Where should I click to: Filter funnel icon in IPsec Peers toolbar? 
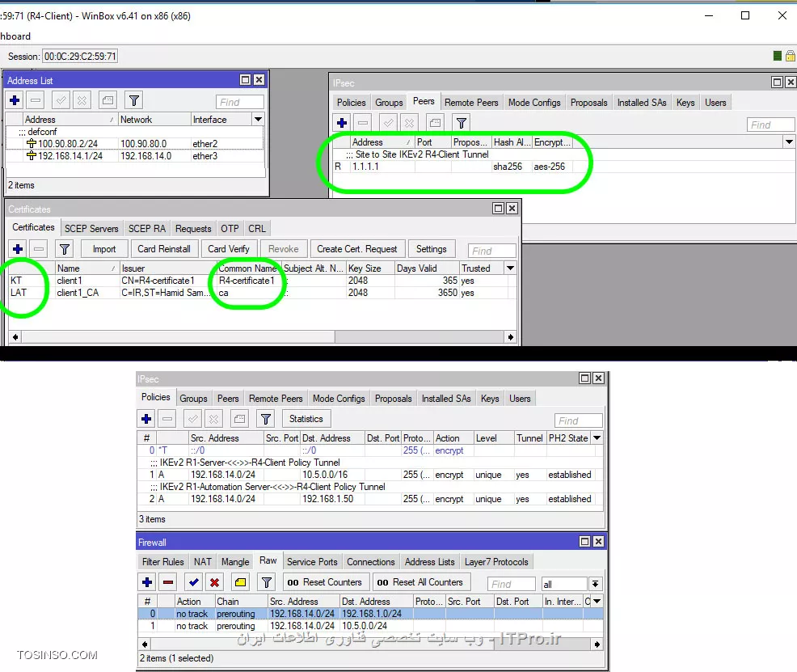tap(461, 122)
